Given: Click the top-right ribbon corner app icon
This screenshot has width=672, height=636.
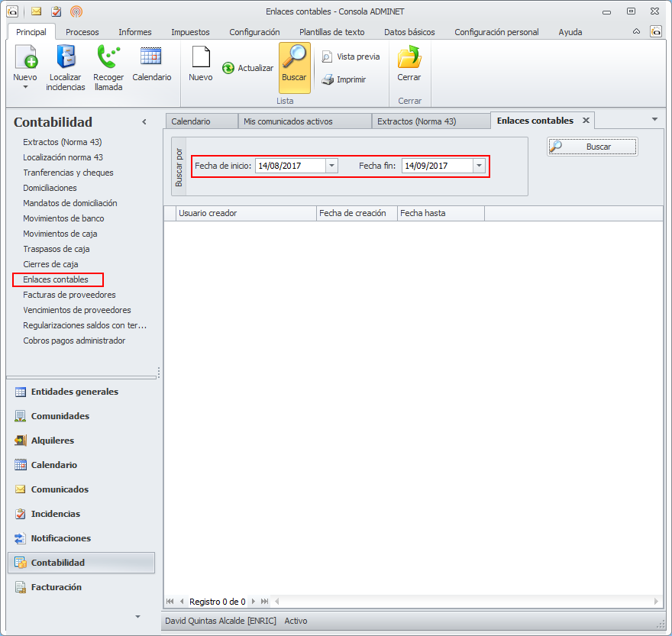Looking at the screenshot, I should click(656, 32).
